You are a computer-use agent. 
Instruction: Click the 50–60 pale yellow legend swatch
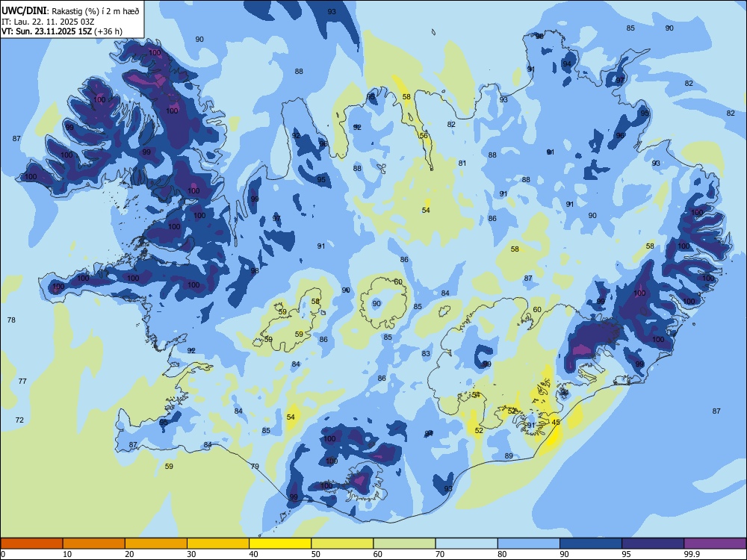(x=343, y=544)
